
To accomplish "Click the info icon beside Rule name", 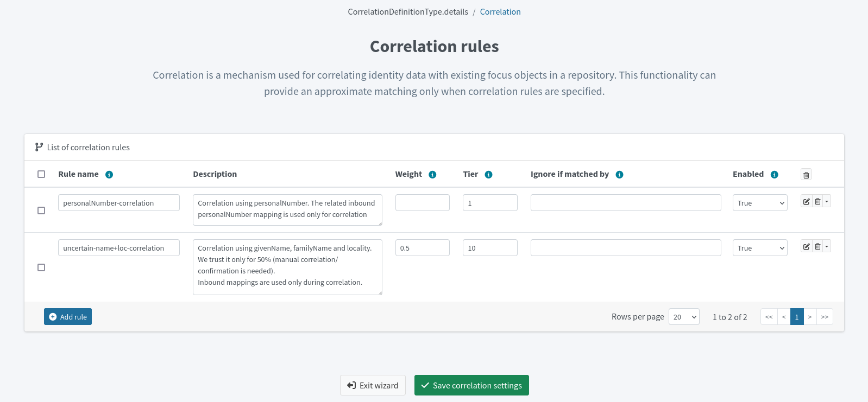I will (109, 174).
